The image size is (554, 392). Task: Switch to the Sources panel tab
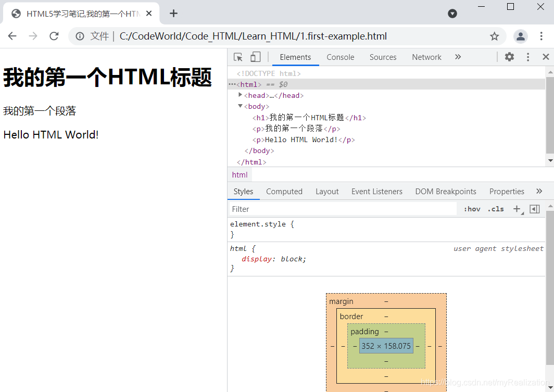(383, 57)
